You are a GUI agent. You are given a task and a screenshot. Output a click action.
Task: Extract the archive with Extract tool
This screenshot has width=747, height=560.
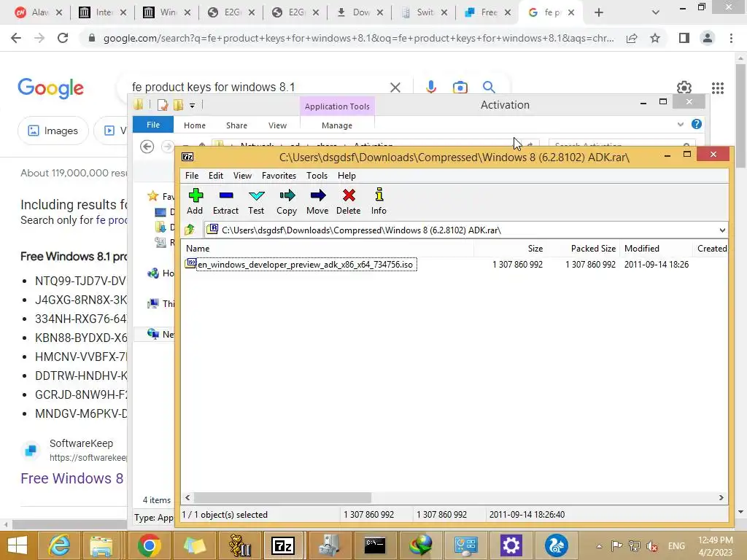225,201
